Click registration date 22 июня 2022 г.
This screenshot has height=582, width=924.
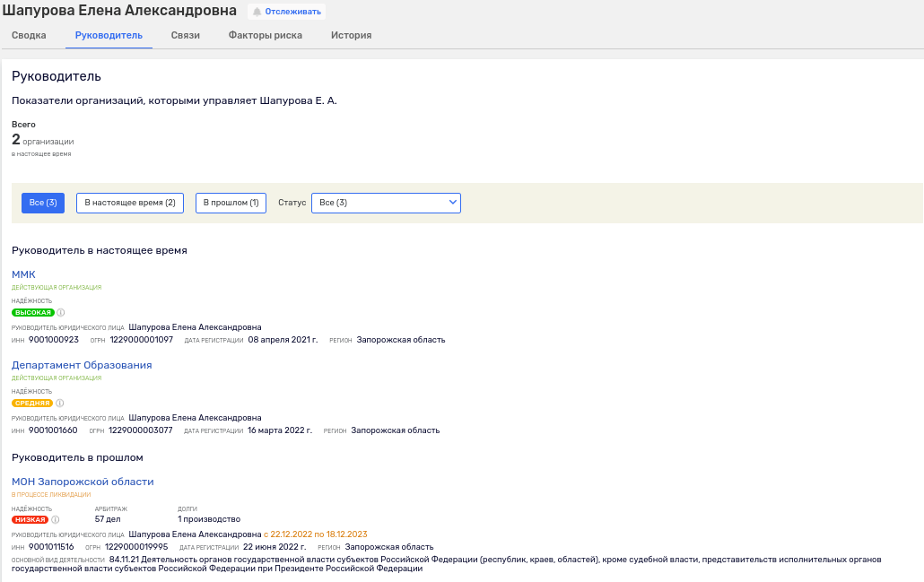pos(275,547)
